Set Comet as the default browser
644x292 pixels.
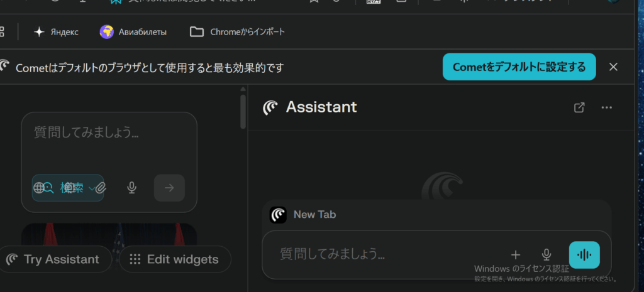click(x=519, y=67)
